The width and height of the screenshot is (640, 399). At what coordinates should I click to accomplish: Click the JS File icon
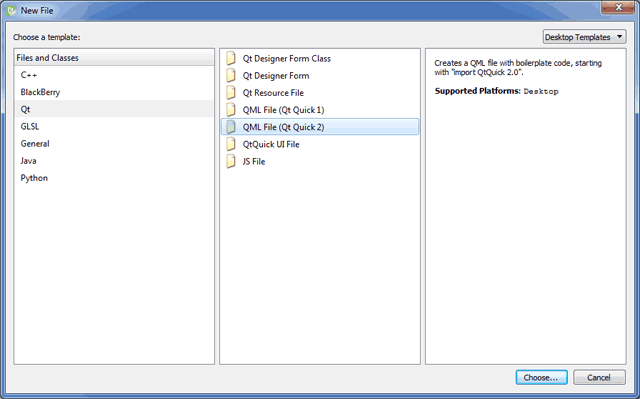[231, 161]
